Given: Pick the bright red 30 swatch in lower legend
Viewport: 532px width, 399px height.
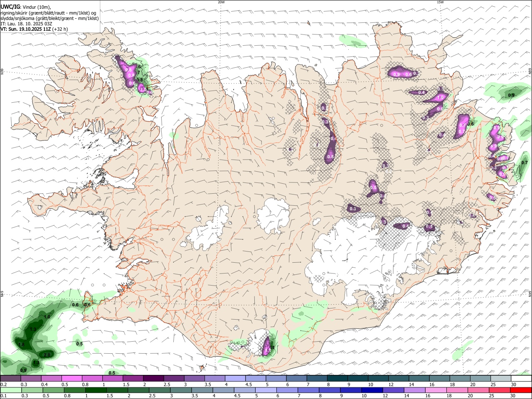Looking at the screenshot, I should tap(520, 390).
